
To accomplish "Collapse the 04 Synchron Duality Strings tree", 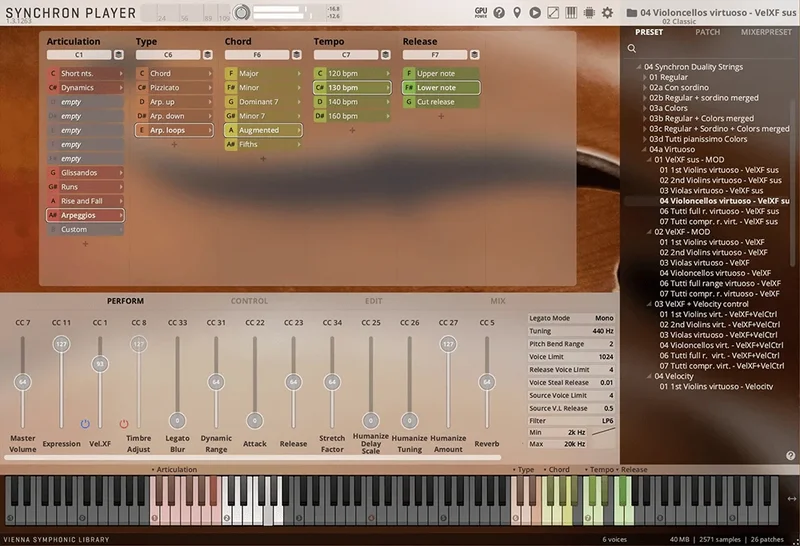I will [638, 67].
